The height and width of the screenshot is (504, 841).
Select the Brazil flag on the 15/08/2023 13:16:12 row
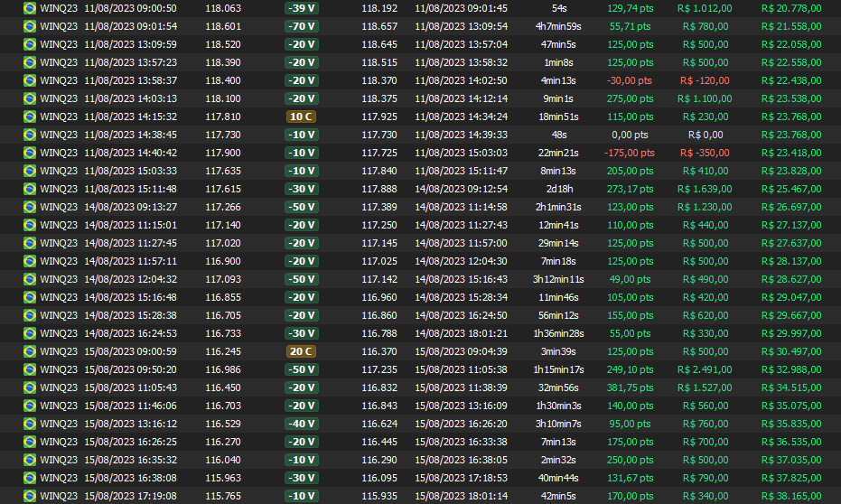click(x=30, y=424)
